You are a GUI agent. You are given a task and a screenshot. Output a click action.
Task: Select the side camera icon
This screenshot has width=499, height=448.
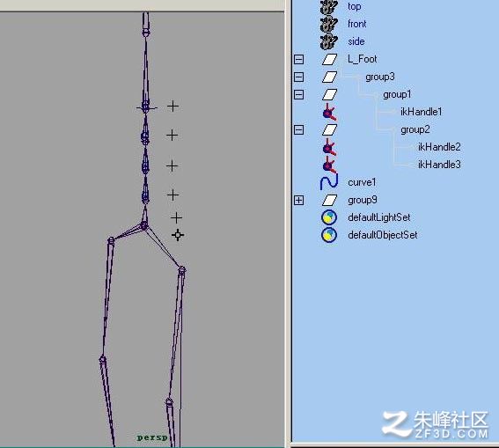coord(329,41)
